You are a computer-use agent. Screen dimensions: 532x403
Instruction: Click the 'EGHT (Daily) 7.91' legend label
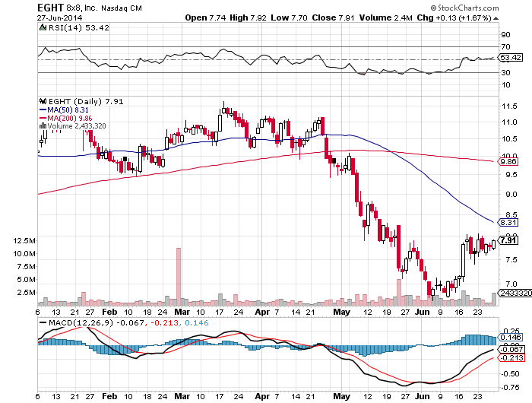(86, 102)
